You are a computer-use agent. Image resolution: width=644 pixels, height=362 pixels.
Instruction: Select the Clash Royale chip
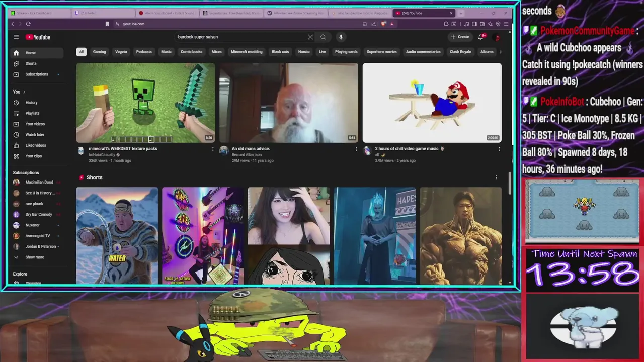point(460,52)
